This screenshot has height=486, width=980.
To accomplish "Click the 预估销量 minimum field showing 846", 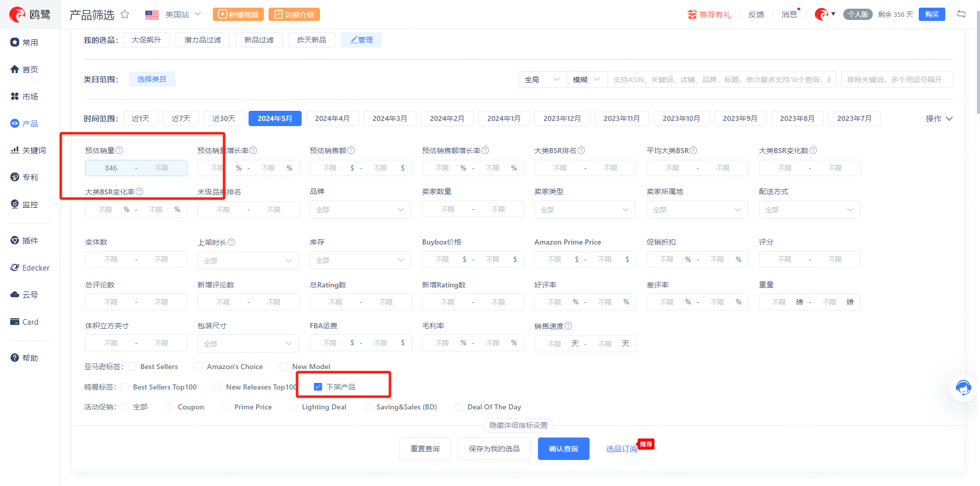I will 111,168.
